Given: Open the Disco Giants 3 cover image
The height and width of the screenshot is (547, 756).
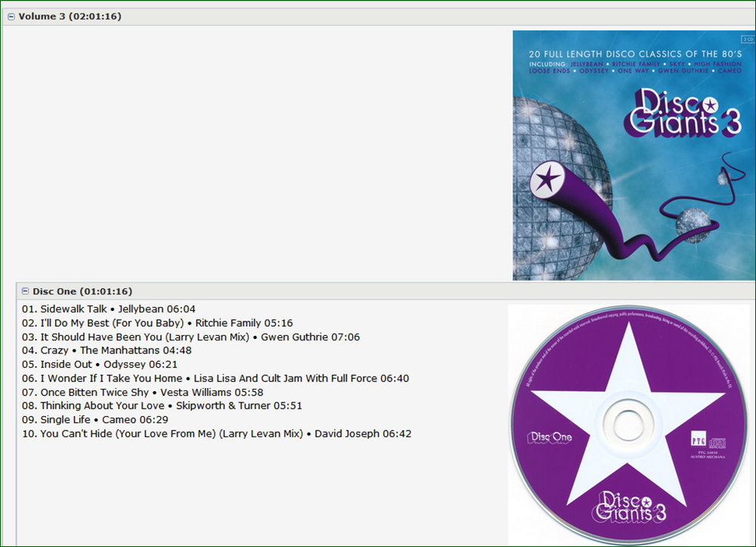Looking at the screenshot, I should pos(634,155).
